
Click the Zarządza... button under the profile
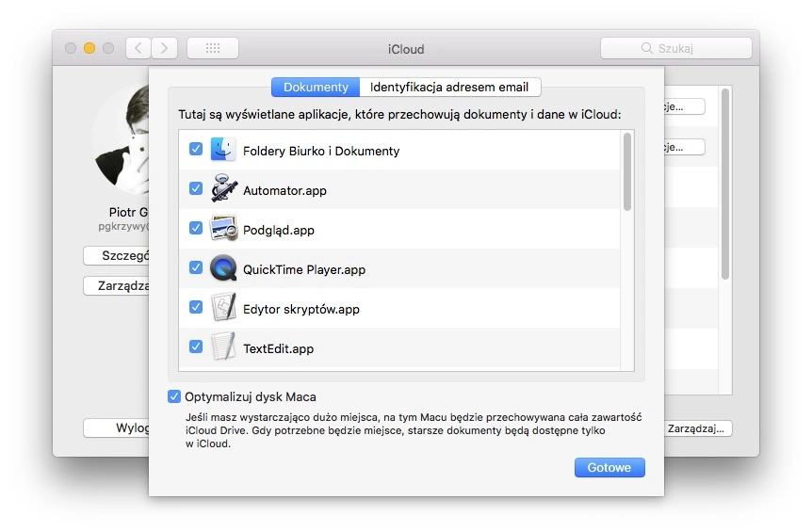click(116, 285)
